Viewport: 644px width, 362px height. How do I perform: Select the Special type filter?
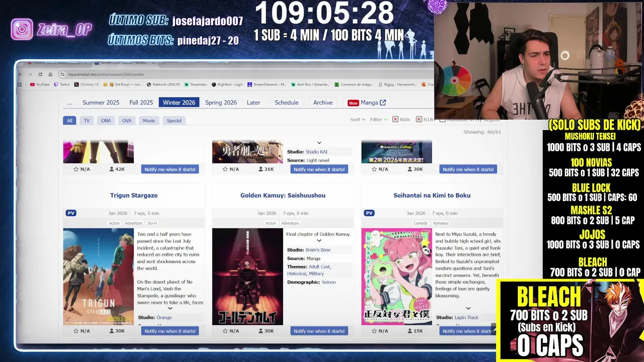[174, 121]
